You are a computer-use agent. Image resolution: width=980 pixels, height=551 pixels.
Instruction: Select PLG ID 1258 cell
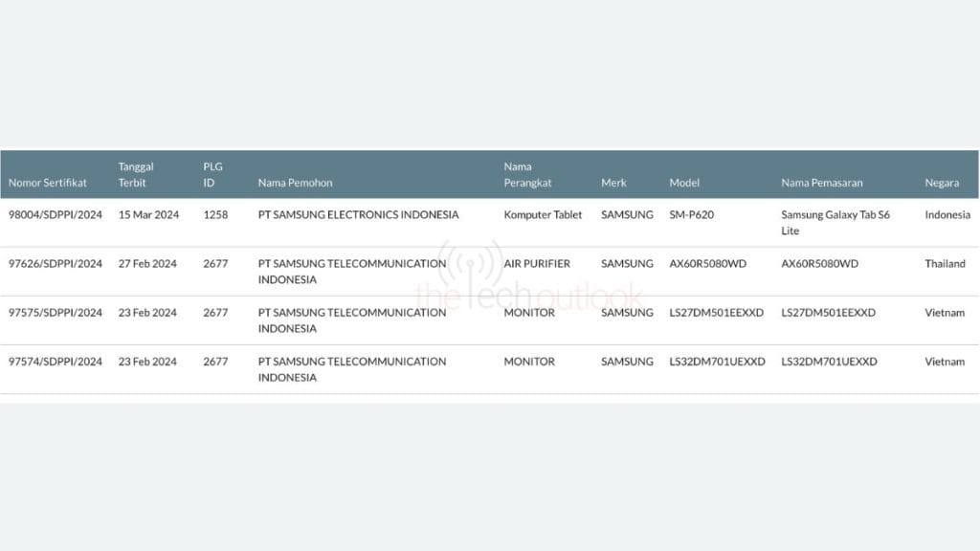pos(215,215)
